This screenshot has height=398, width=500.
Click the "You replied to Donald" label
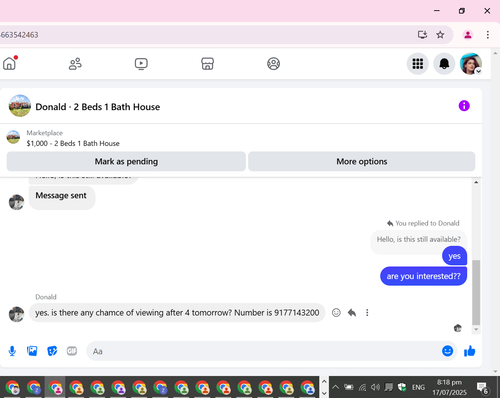click(x=423, y=223)
